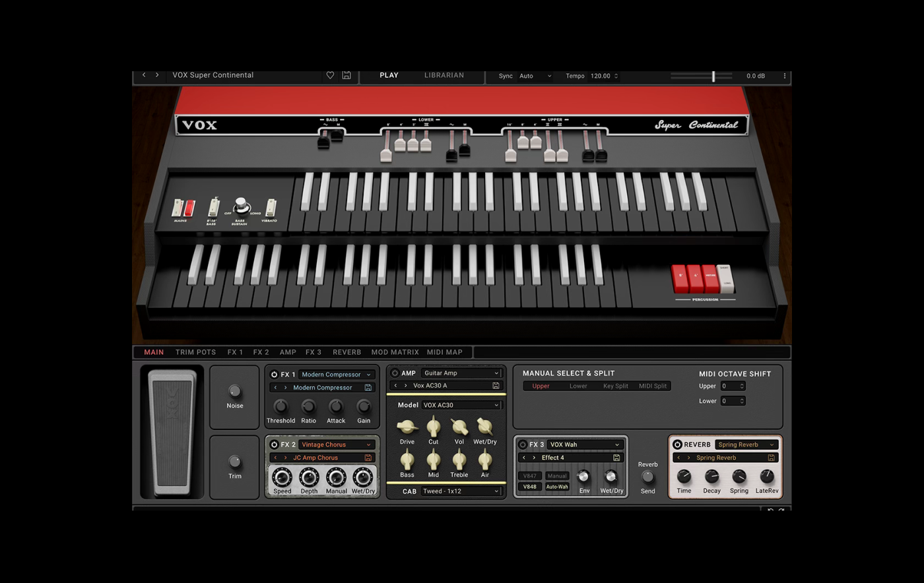The height and width of the screenshot is (583, 924).
Task: Click the VOX wah pedal
Action: [172, 432]
